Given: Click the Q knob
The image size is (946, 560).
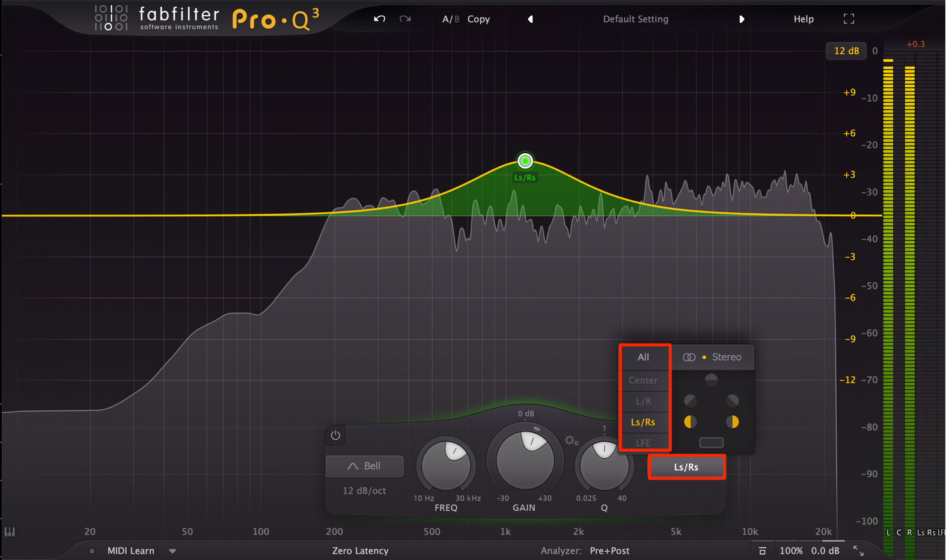Looking at the screenshot, I should tap(604, 465).
